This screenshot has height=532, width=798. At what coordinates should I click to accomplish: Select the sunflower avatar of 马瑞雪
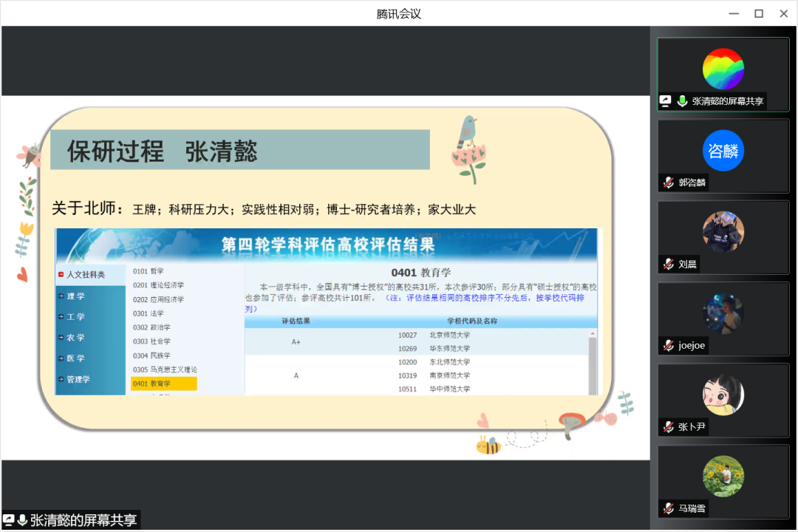(723, 476)
